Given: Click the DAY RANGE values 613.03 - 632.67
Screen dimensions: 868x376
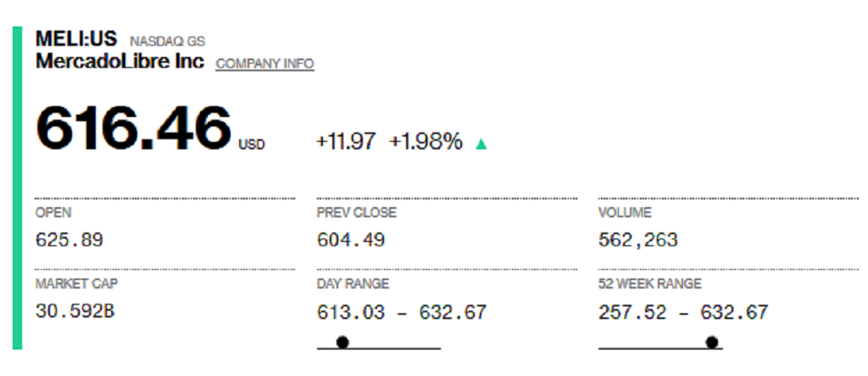Looking at the screenshot, I should point(401,312).
